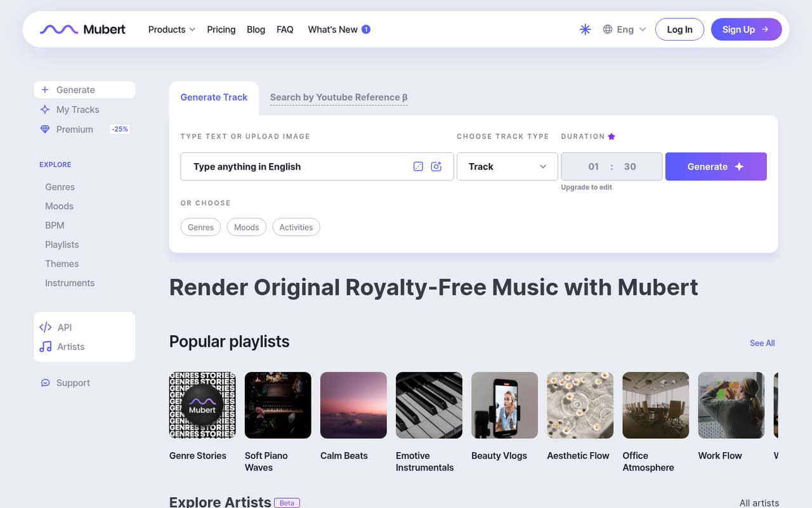Image resolution: width=812 pixels, height=508 pixels.
Task: Click the Beauty Vlogs playlist title
Action: pyautogui.click(x=499, y=456)
